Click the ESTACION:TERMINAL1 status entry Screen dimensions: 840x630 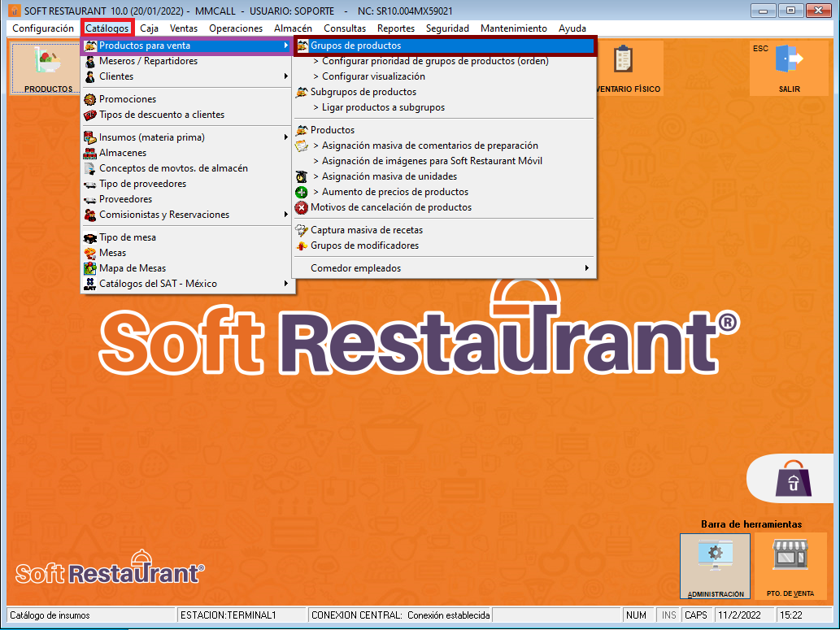coord(228,615)
